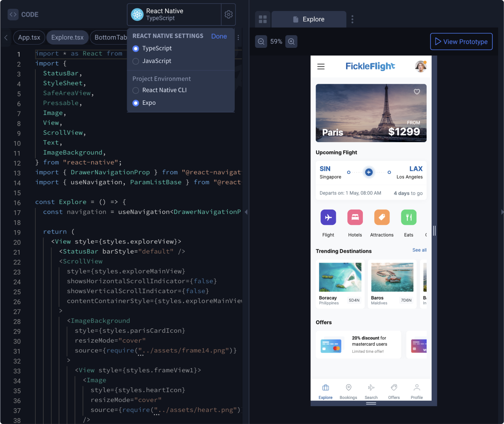The image size is (504, 424).
Task: Open the Boracay destination thumbnail
Action: tap(340, 277)
